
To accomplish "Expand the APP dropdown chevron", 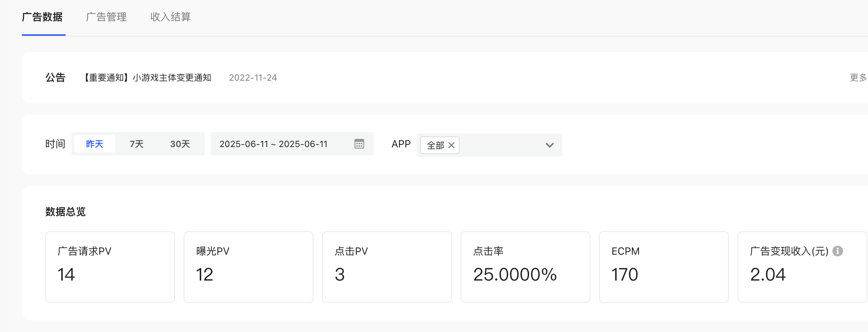I will coord(550,145).
